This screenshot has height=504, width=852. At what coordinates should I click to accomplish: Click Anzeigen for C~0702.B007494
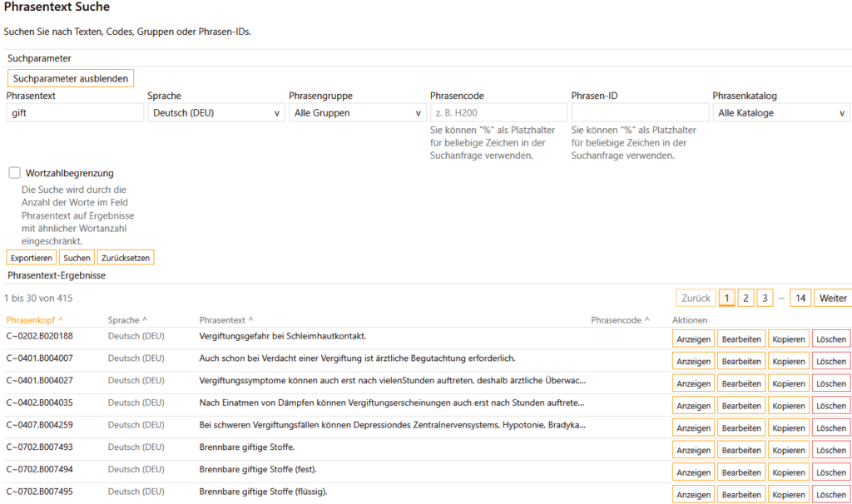(x=693, y=472)
